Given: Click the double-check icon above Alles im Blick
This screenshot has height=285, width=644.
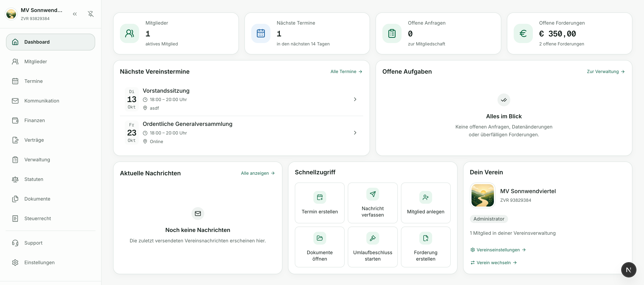Looking at the screenshot, I should coord(504,100).
